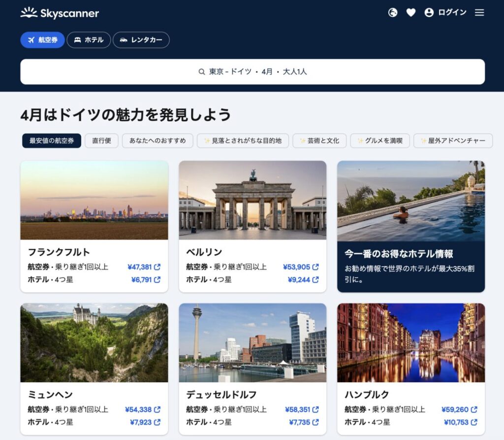Click external link icon beside ¥10,753

tap(474, 422)
